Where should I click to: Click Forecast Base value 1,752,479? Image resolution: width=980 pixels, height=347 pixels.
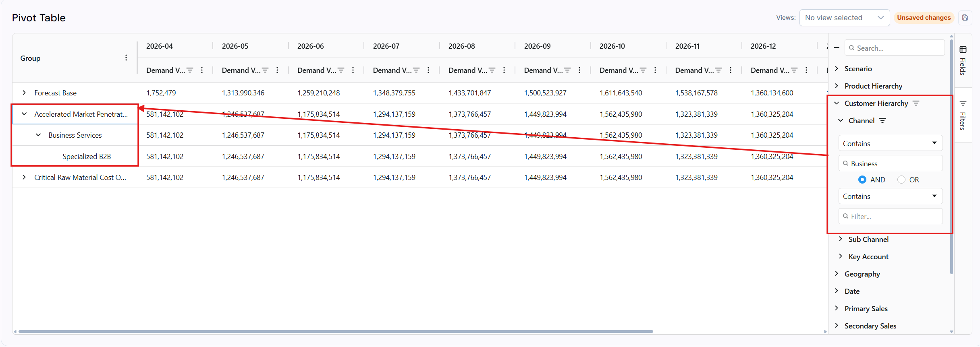[x=161, y=93]
